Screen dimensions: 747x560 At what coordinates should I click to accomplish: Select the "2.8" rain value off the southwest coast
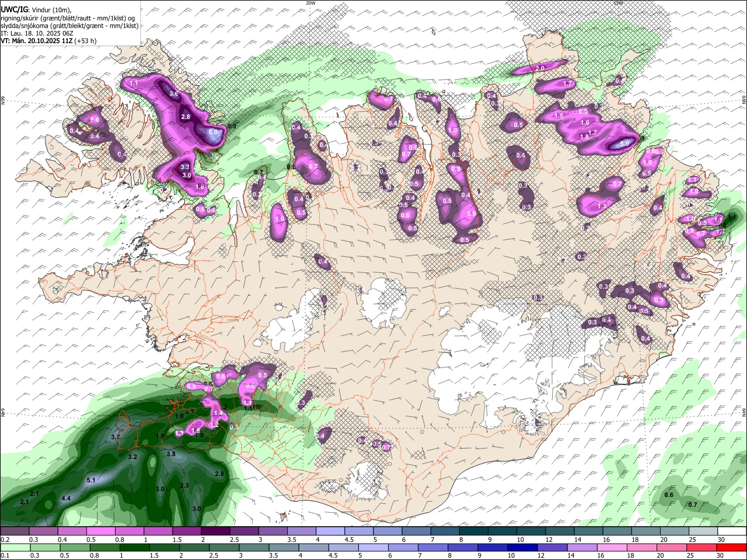click(219, 474)
